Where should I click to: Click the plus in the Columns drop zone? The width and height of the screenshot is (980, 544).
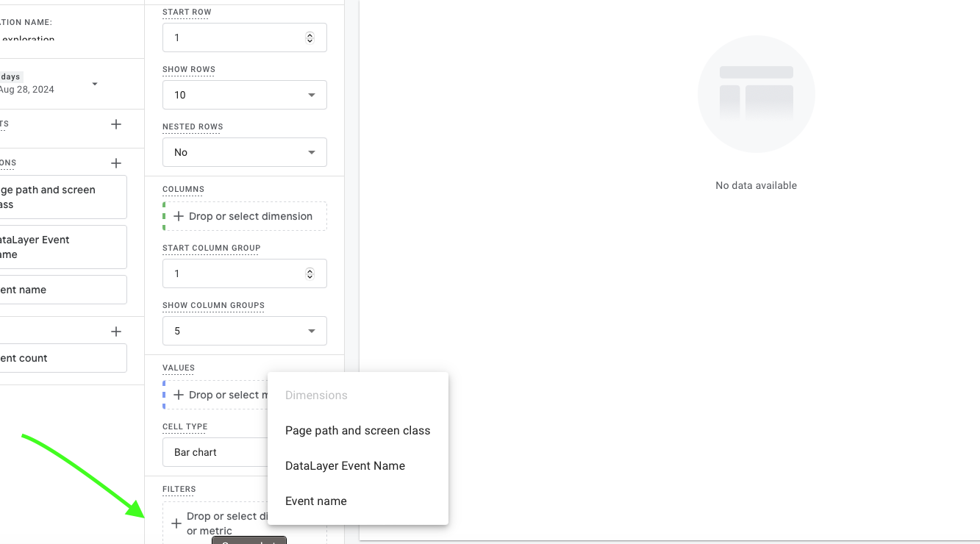point(179,216)
